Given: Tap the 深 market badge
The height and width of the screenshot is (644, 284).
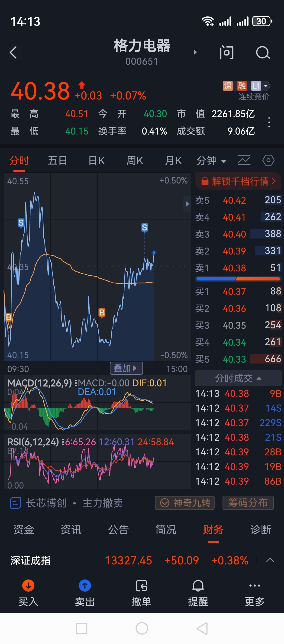Looking at the screenshot, I should 228,86.
